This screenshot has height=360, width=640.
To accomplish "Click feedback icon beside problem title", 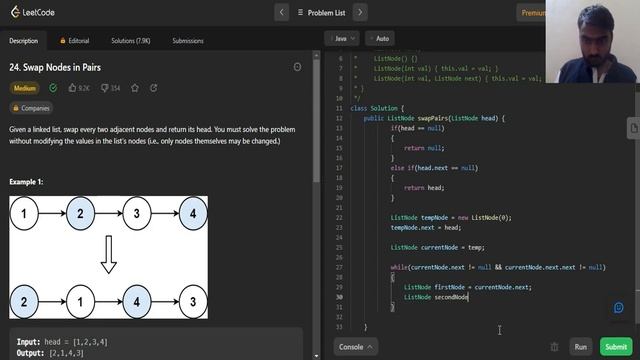I will pos(298,67).
